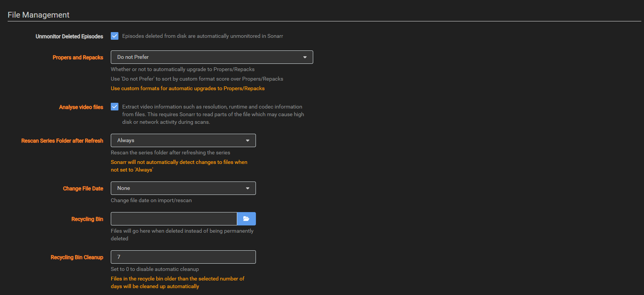Click the 'Analyse video files' label
Viewport: 644px width, 295px height.
pos(81,107)
